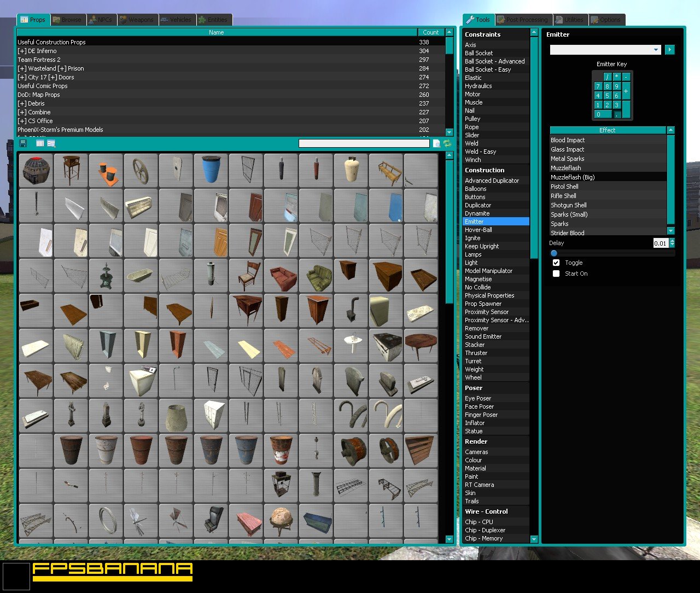Click the prop search input field
700x593 pixels.
coord(364,143)
